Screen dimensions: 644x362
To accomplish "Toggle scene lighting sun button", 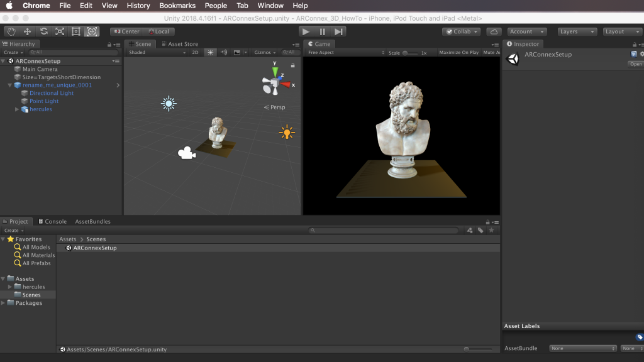I will coord(210,53).
